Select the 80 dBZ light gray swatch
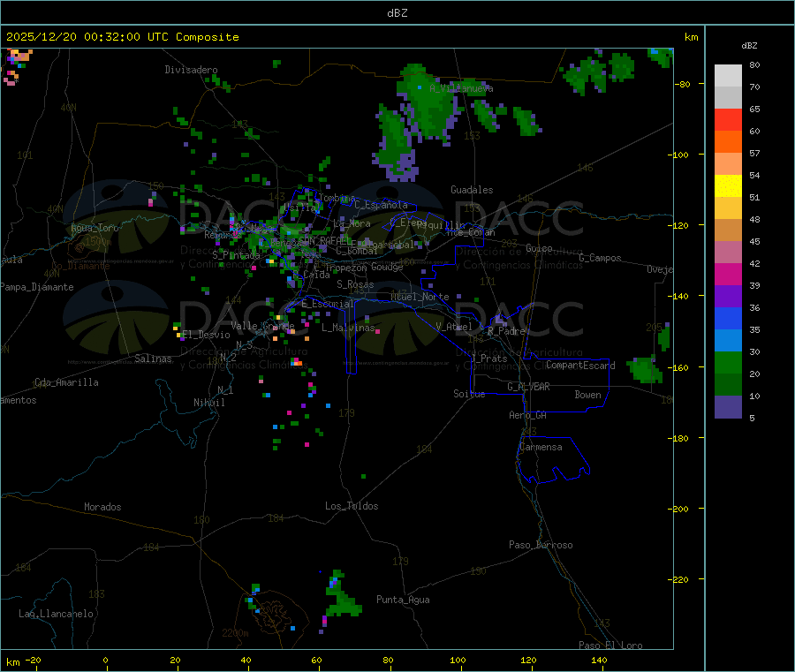This screenshot has width=795, height=672. 728,76
